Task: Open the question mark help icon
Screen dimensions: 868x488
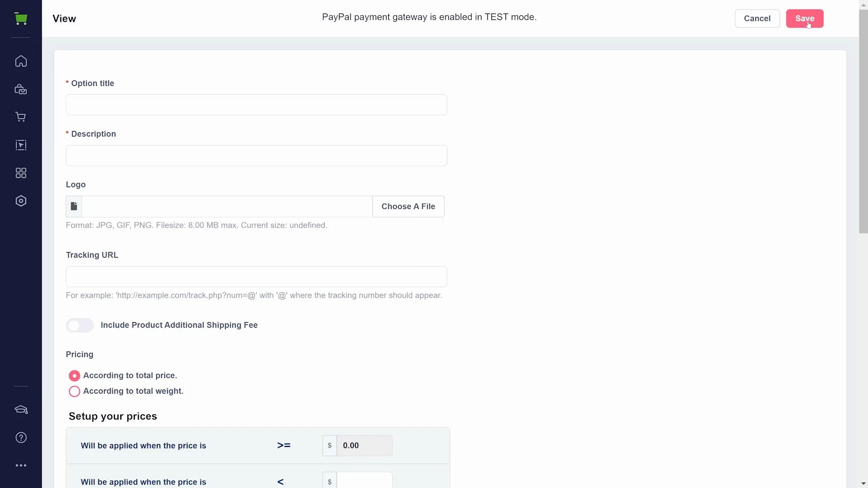Action: [21, 437]
